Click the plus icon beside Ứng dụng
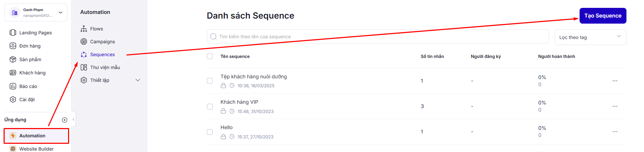 tap(64, 120)
